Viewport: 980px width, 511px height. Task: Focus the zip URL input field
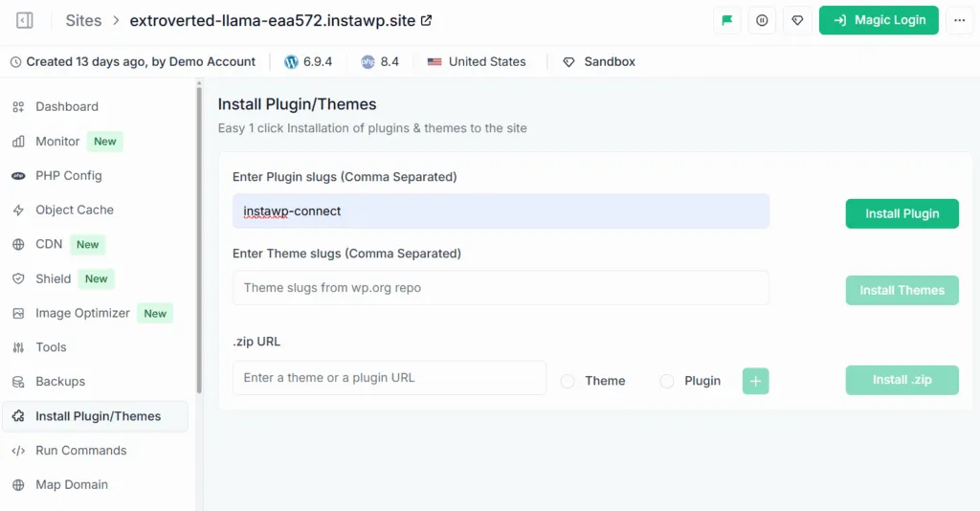(x=390, y=377)
